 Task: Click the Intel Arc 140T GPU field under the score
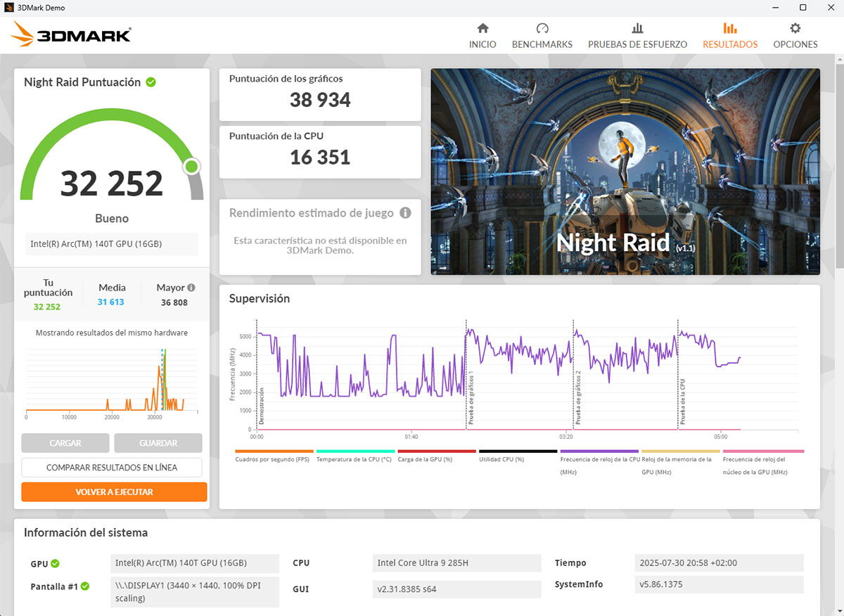pyautogui.click(x=112, y=244)
